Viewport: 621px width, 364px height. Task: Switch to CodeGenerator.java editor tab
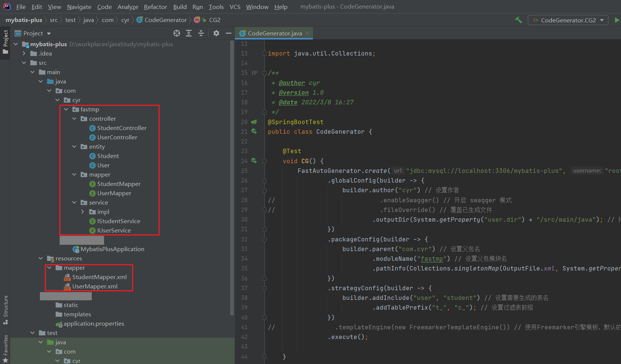click(275, 33)
